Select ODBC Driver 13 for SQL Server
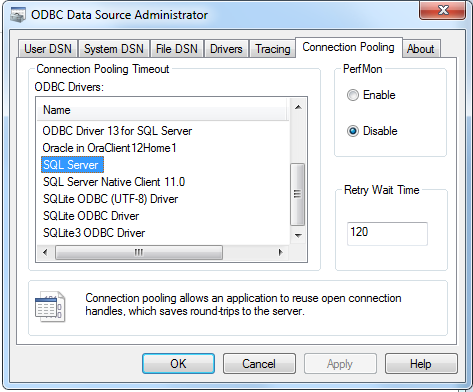 117,131
